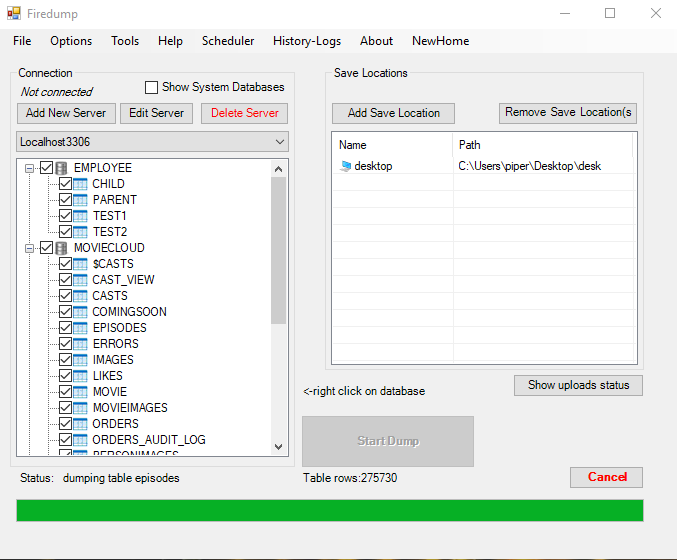This screenshot has width=677, height=560.
Task: Open the History-Logs menu
Action: [307, 41]
